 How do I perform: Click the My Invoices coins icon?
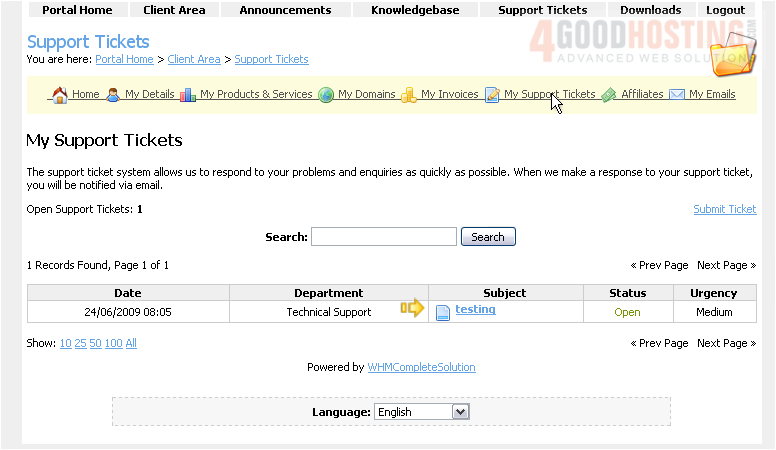[x=409, y=95]
